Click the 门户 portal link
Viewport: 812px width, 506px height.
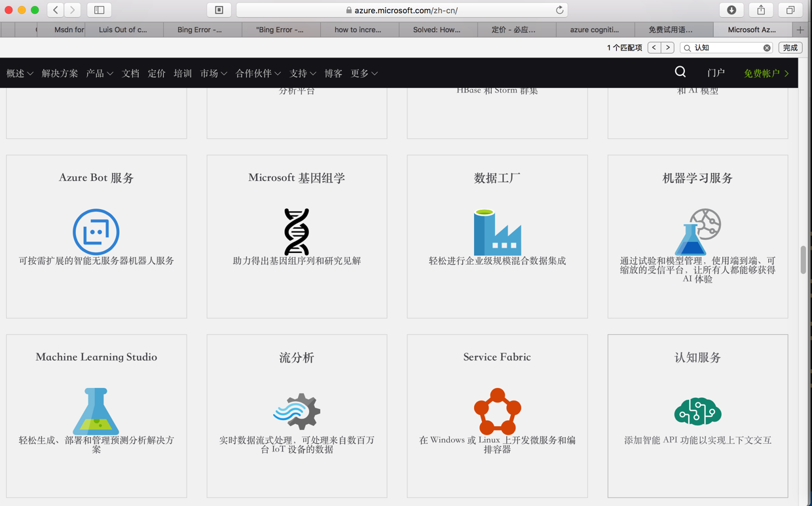[x=716, y=73]
